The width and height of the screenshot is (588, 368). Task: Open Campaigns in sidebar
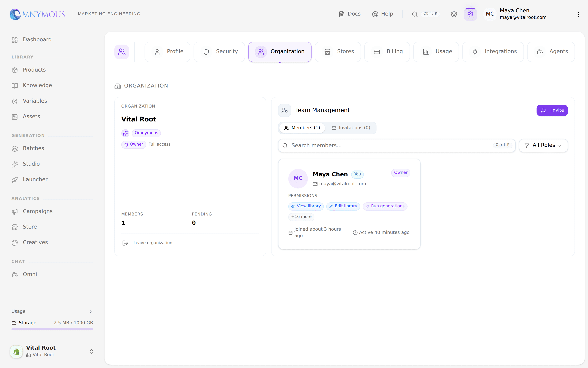[52, 212]
